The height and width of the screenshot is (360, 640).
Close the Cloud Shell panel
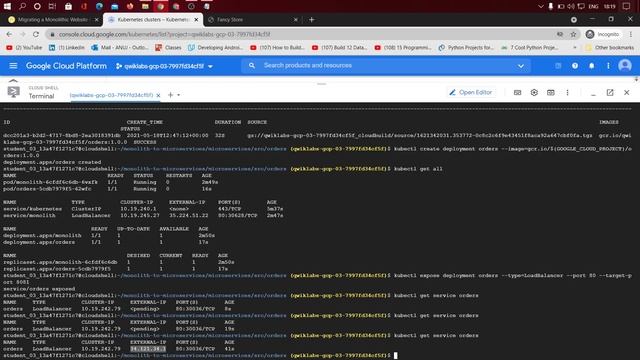tap(627, 93)
